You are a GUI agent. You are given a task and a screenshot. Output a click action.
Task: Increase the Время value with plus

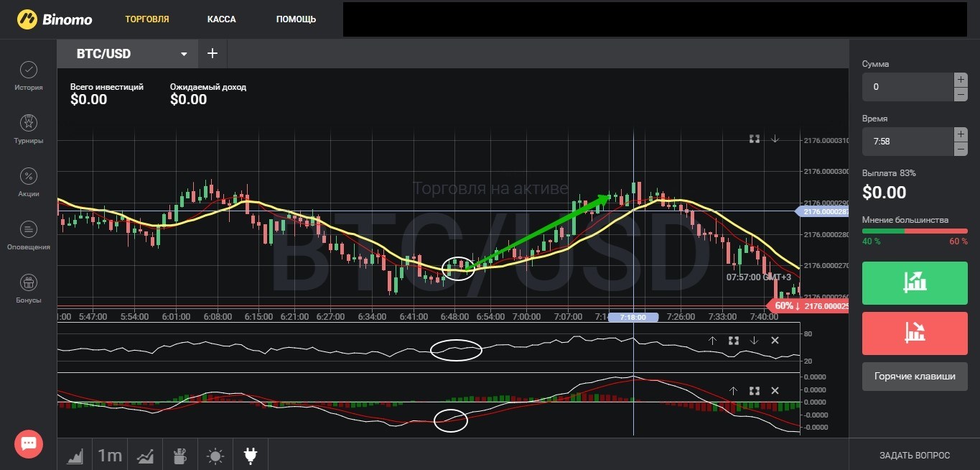[x=961, y=134]
